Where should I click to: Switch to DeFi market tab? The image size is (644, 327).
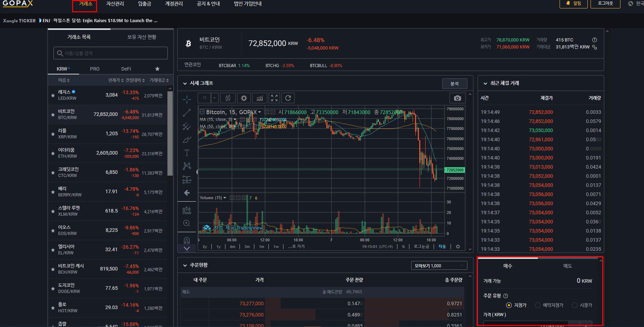tap(126, 69)
